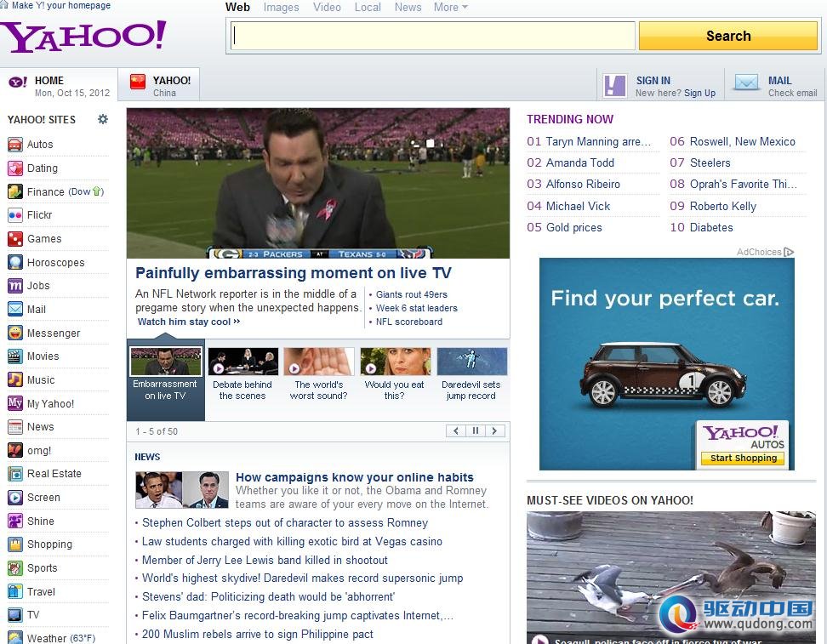
Task: Open the Horoscopes crystal ball icon
Action: 14,262
